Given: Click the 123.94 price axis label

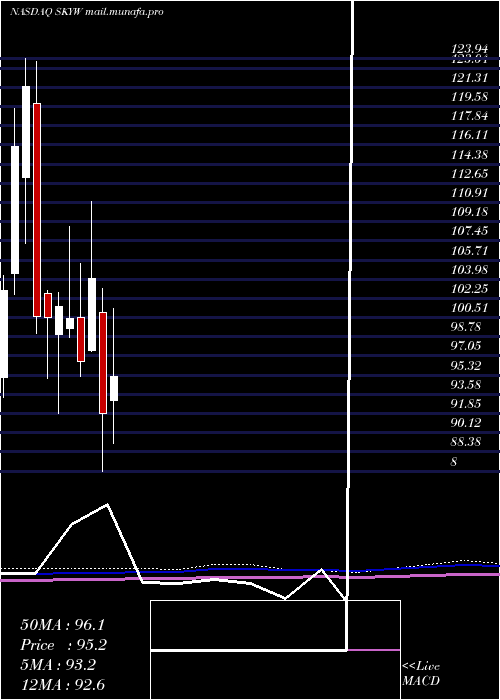Looking at the screenshot, I should tap(469, 50).
